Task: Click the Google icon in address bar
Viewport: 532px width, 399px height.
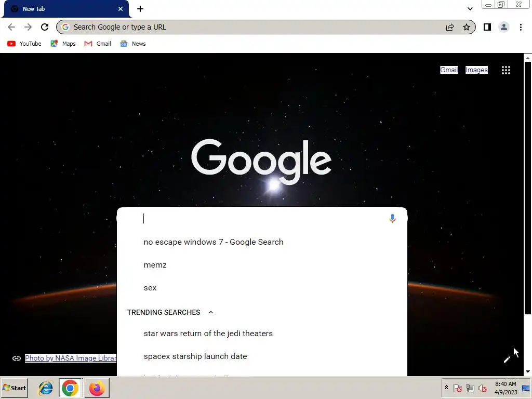Action: click(x=65, y=27)
